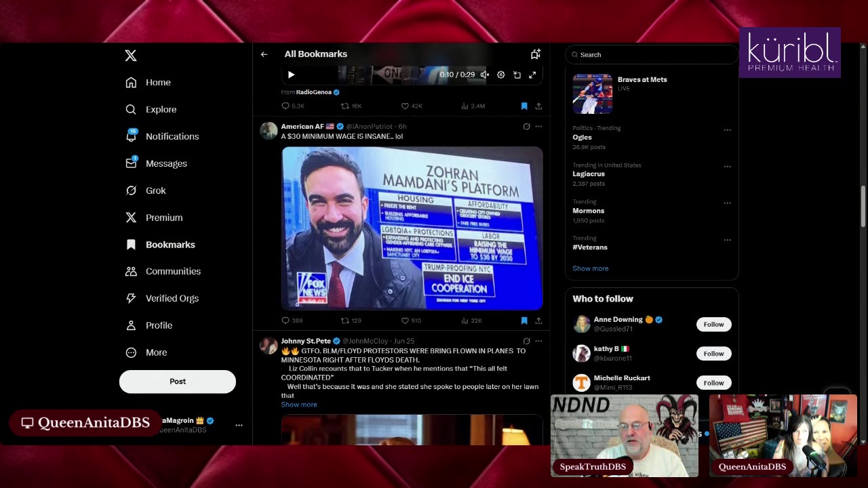Open RadioGenoa source link
This screenshot has height=488, width=868.
coord(313,92)
